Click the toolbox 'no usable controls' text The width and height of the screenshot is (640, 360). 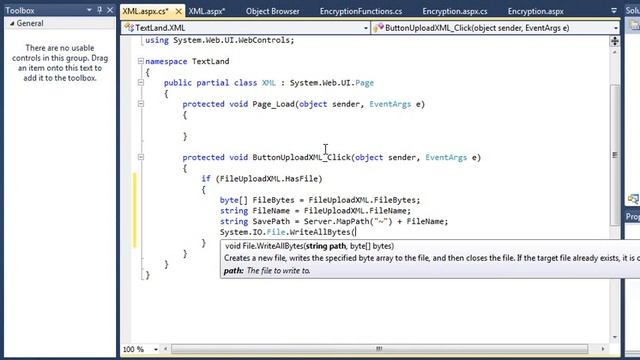point(60,63)
